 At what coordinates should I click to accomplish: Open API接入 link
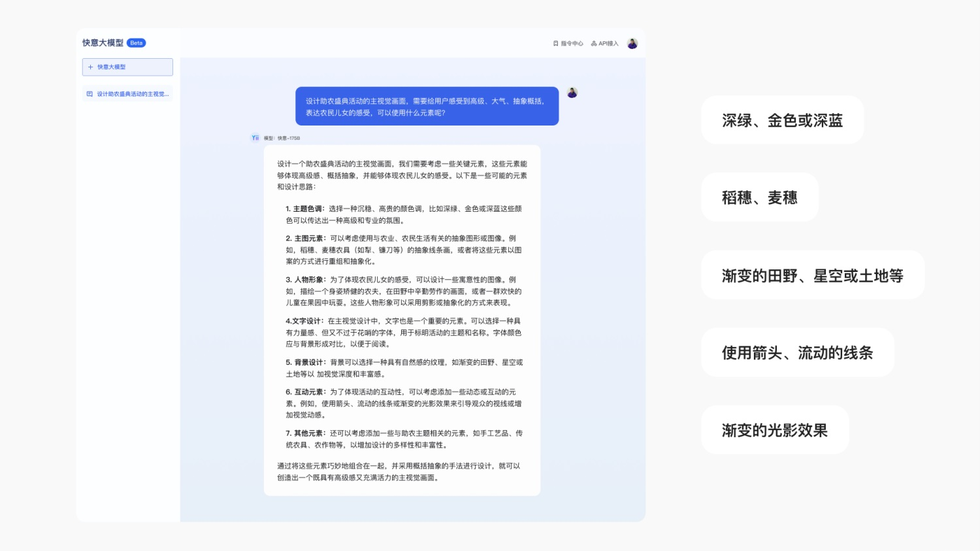click(604, 44)
